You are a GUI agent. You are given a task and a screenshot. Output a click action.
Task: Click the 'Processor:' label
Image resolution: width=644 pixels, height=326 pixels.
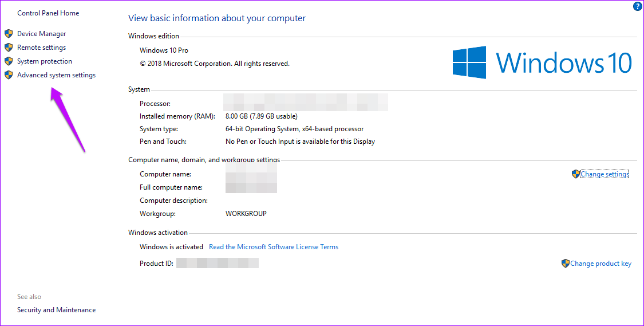coord(155,104)
